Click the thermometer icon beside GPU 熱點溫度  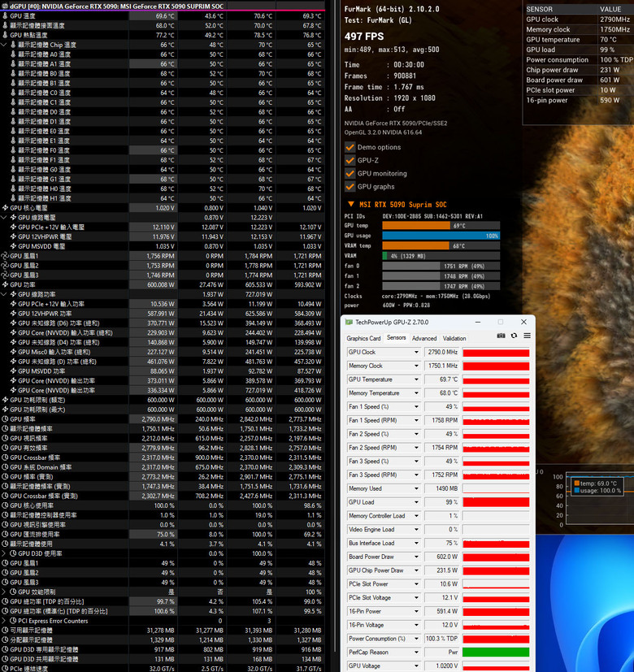pyautogui.click(x=5, y=35)
